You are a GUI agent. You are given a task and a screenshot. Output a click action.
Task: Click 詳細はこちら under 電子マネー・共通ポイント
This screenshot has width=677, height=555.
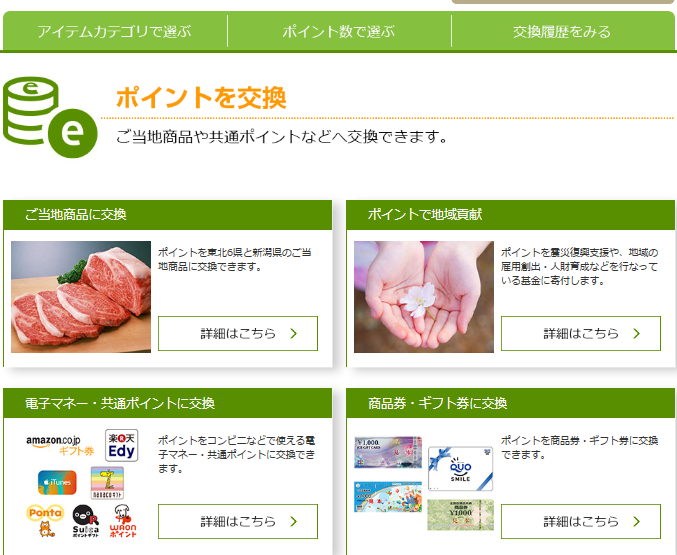click(x=238, y=522)
